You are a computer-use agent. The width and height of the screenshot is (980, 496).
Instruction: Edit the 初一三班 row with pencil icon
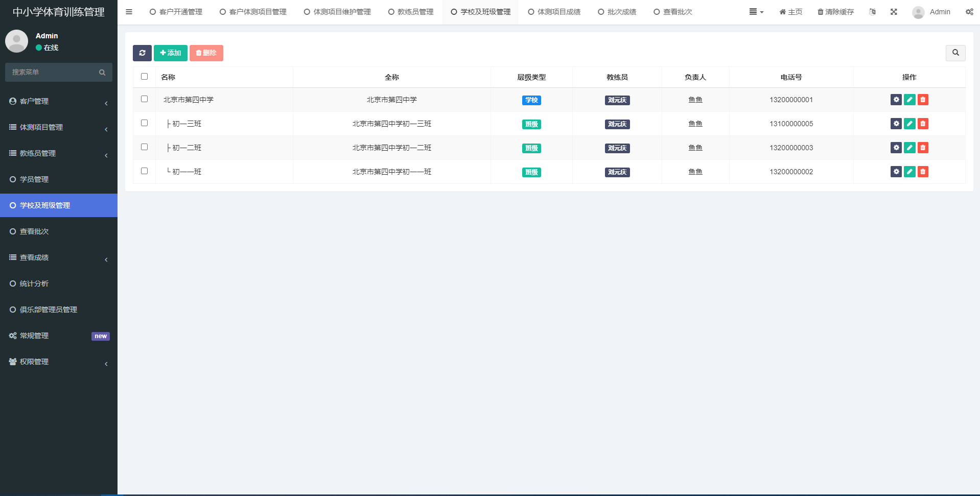[909, 124]
